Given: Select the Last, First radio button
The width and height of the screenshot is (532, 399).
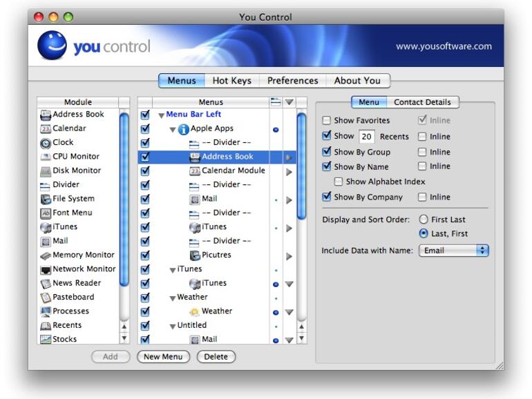Looking at the screenshot, I should [x=424, y=233].
